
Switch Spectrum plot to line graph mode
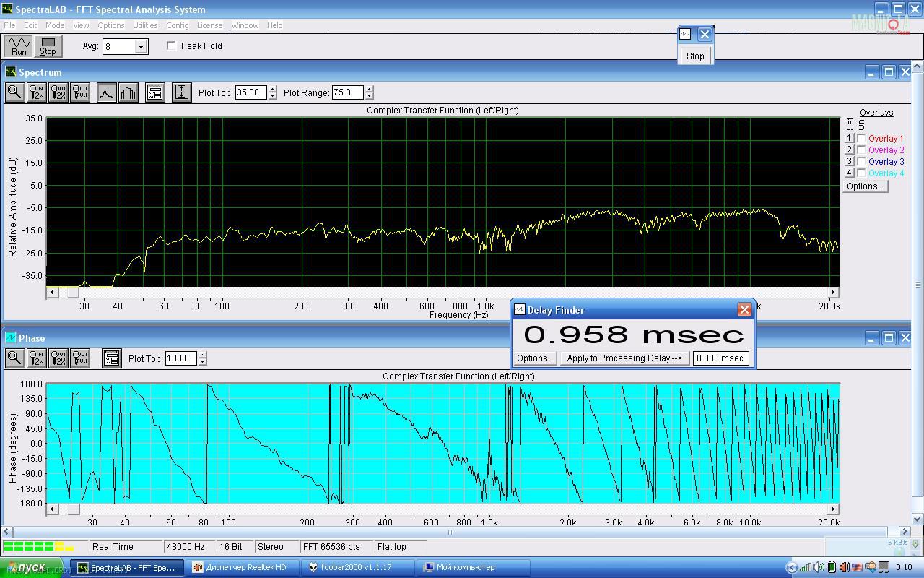coord(107,92)
